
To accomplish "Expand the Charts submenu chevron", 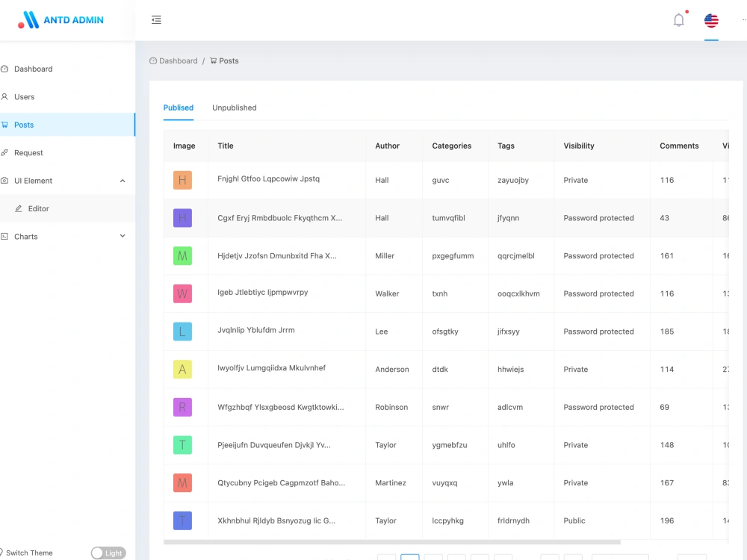I will click(123, 236).
